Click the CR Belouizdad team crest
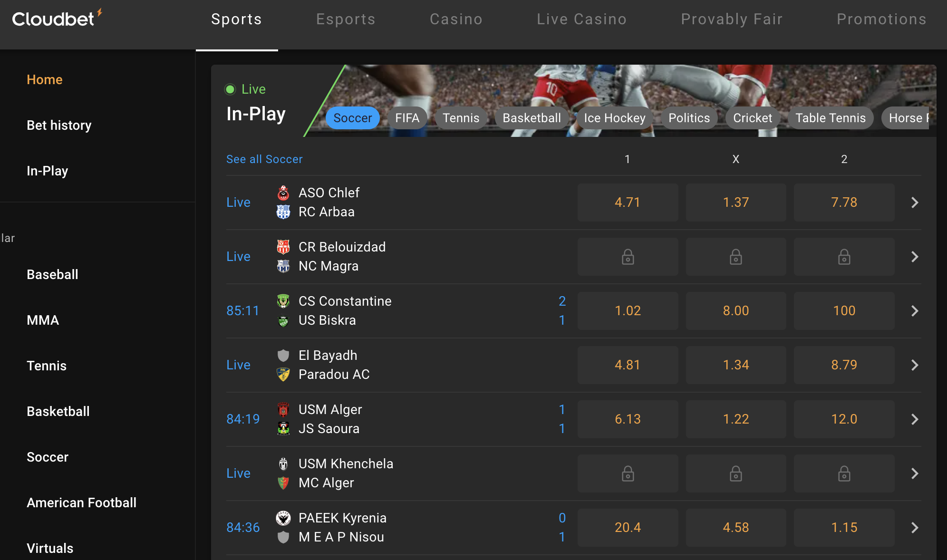Viewport: 947px width, 560px height. click(283, 247)
